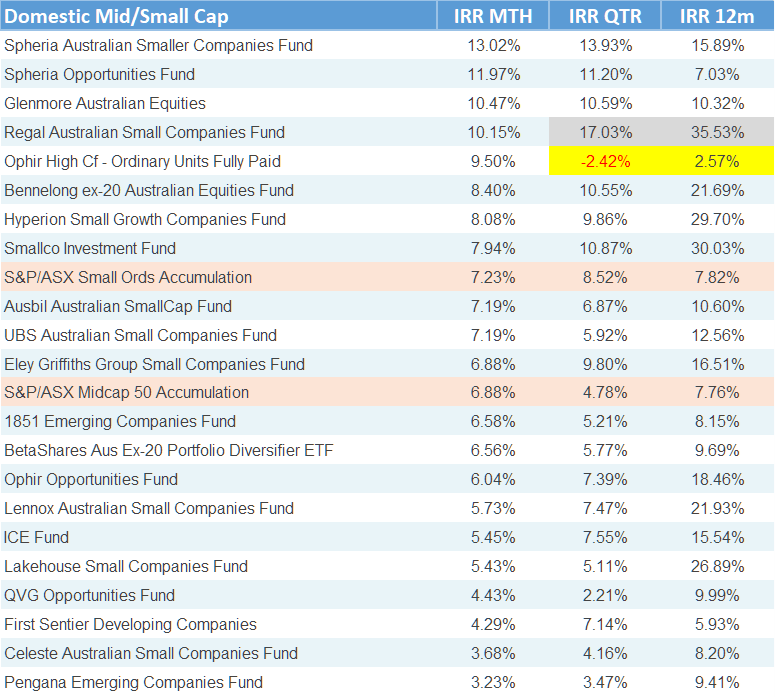Click the 16.51% value for Eley Griffiths
The height and width of the screenshot is (698, 775).
pyautogui.click(x=718, y=364)
